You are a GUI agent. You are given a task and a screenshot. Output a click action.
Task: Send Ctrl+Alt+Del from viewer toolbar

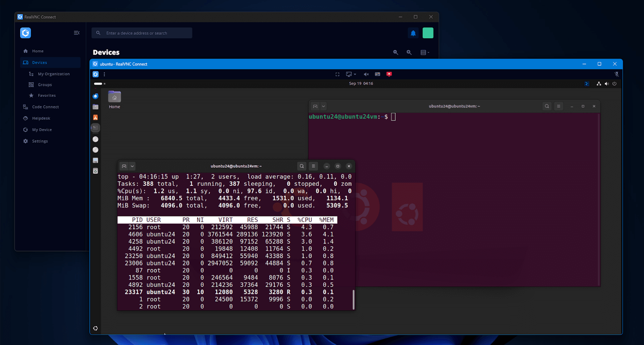pyautogui.click(x=378, y=74)
